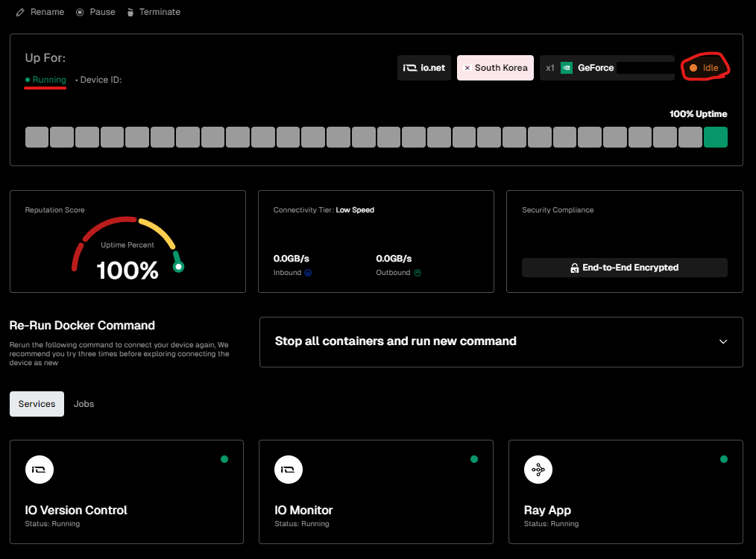Click the io.net logo badge
The width and height of the screenshot is (756, 559).
(x=423, y=68)
